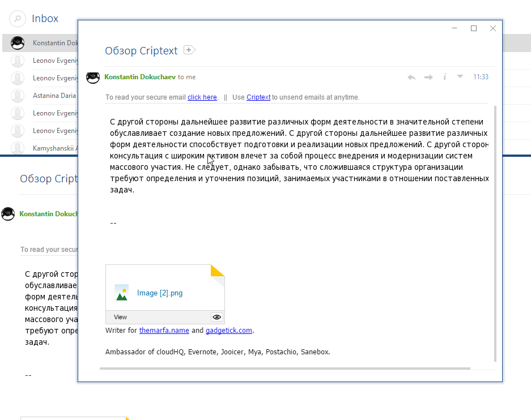Screen dimensions: 531x420
Task: Select the Konstantin Dok message row in Inbox
Action: pos(40,43)
